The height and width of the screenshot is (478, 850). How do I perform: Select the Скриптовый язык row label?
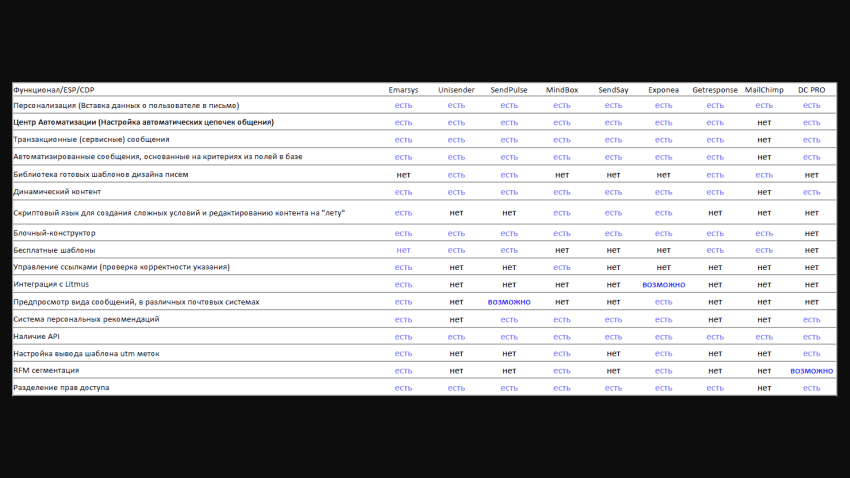click(x=179, y=213)
